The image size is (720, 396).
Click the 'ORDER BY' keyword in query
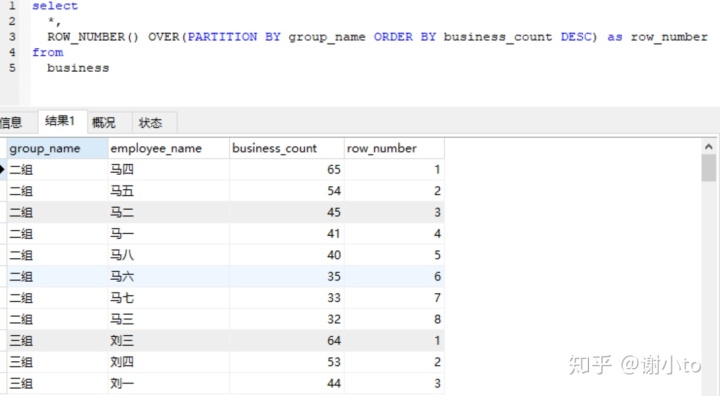coord(405,37)
